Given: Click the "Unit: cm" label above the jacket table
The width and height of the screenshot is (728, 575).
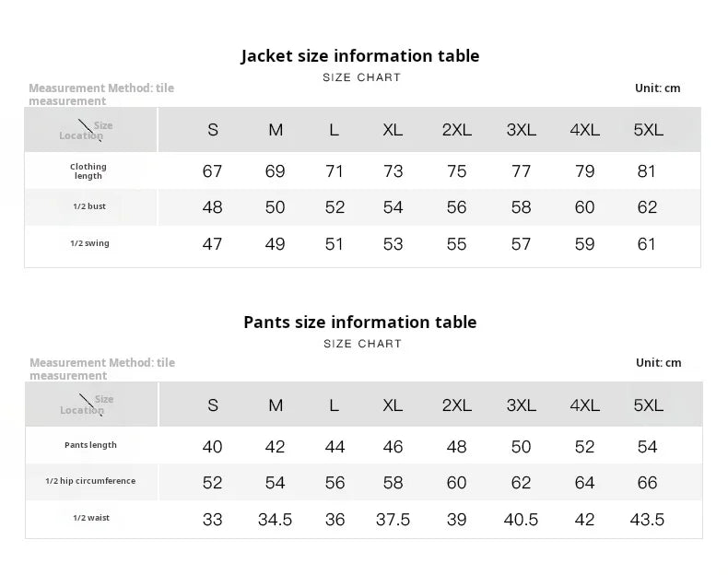Looking at the screenshot, I should (x=657, y=88).
